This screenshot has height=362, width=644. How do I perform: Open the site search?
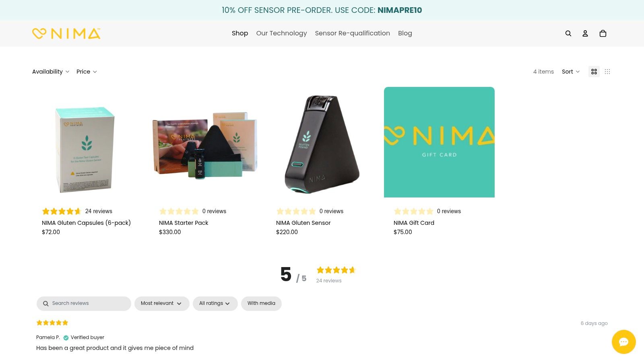pos(568,33)
